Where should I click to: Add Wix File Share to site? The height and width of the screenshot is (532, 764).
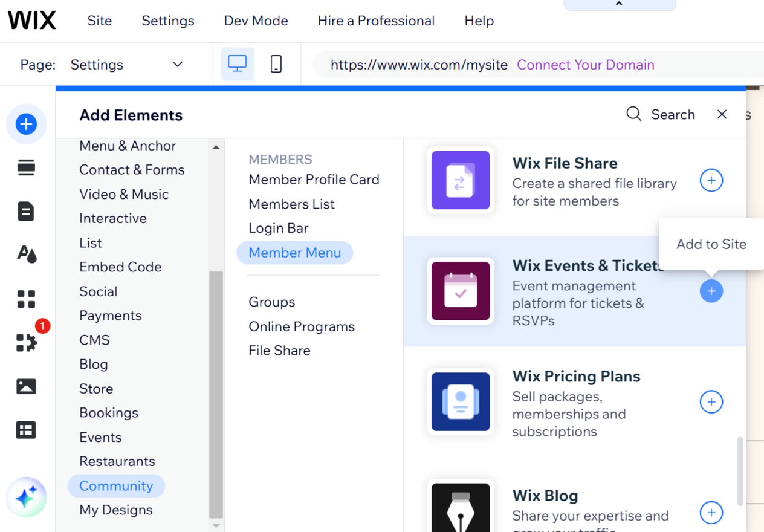tap(711, 180)
